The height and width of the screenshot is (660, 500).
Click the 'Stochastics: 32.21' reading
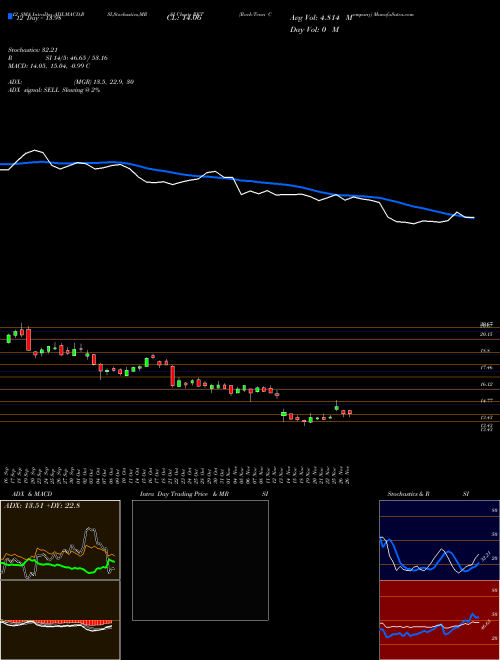coord(32,50)
